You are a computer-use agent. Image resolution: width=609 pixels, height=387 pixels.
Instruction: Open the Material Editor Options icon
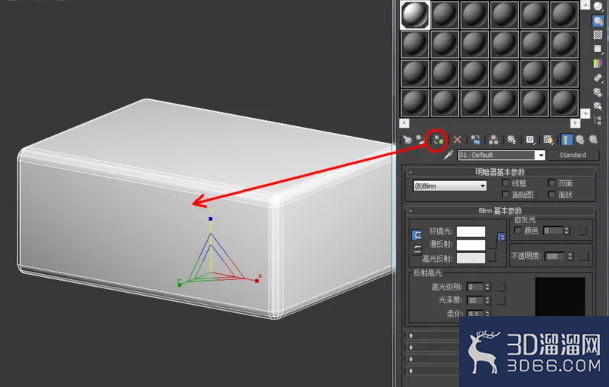pos(598,92)
